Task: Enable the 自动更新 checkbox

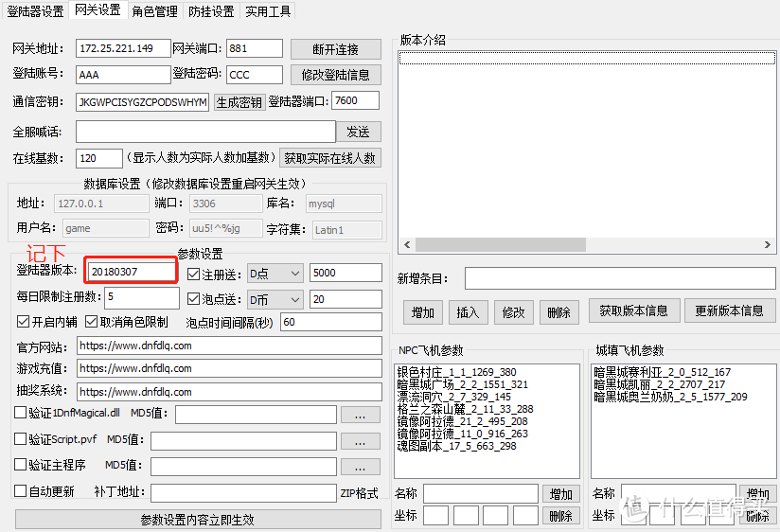Action: point(21,490)
